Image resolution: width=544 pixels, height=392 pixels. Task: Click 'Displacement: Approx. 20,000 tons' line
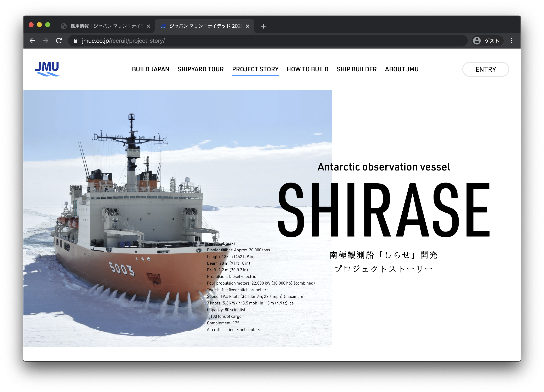point(238,250)
